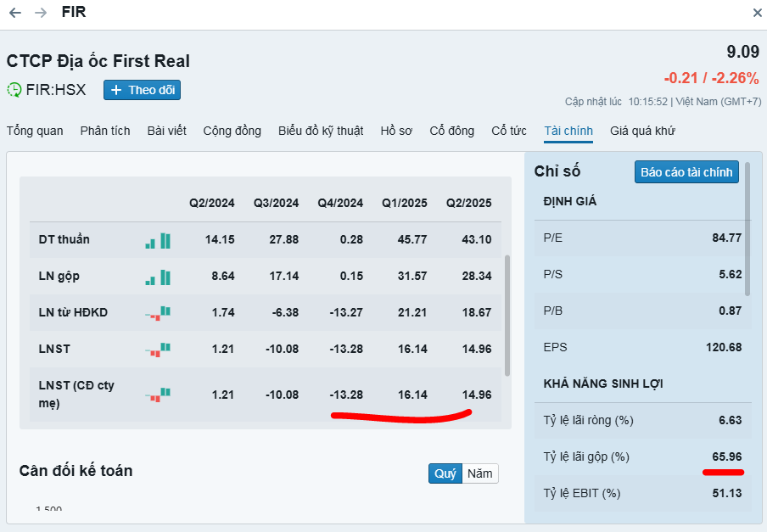Click Tỷ lệ lãi gộp value 65.96
Image resolution: width=767 pixels, height=532 pixels.
pos(727,456)
